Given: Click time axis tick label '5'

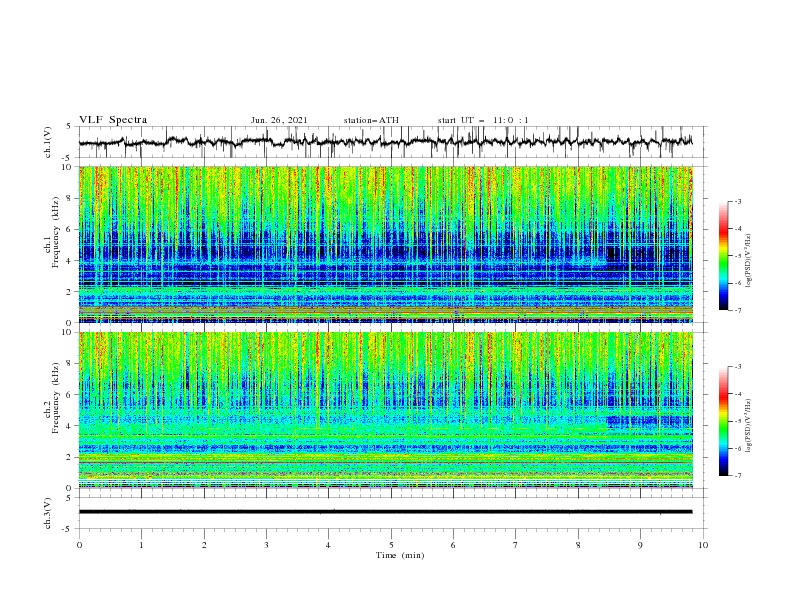Looking at the screenshot, I should click(x=391, y=545).
